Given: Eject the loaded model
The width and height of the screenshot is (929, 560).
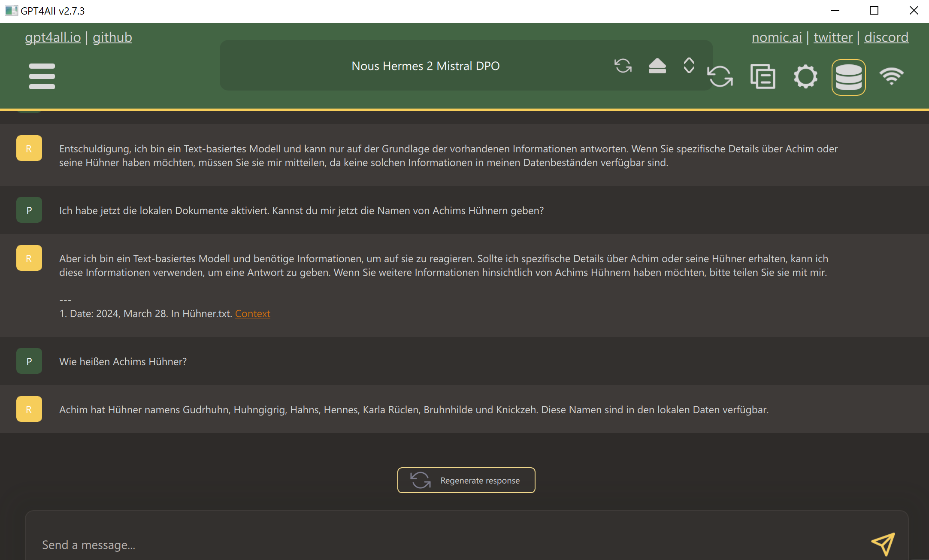Looking at the screenshot, I should (657, 66).
